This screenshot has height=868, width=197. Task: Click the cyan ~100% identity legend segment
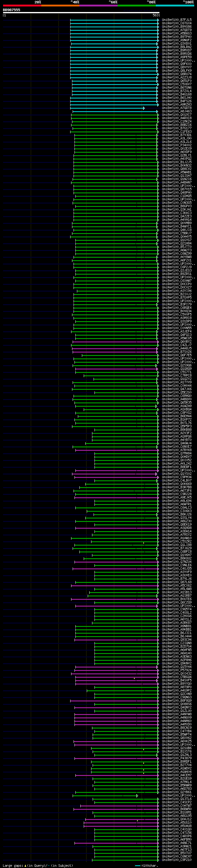pyautogui.click(x=175, y=6)
